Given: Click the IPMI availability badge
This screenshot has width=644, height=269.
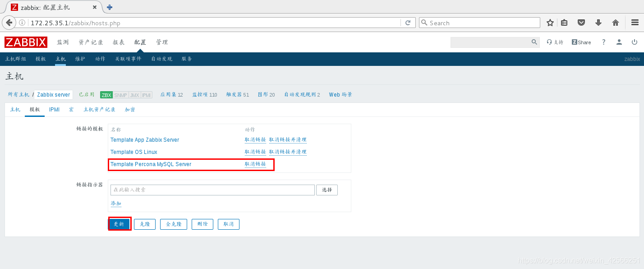Looking at the screenshot, I should click(147, 95).
